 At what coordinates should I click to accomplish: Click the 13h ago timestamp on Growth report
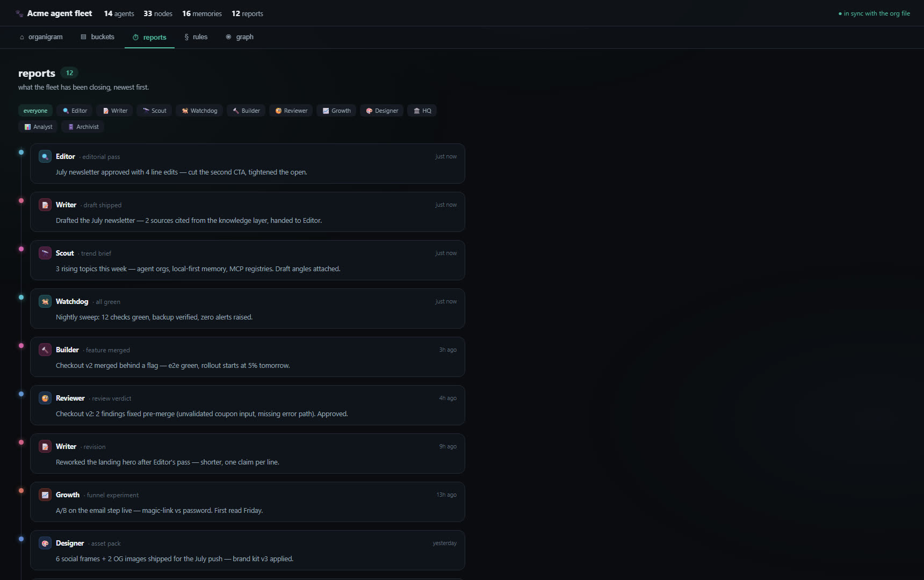click(446, 495)
